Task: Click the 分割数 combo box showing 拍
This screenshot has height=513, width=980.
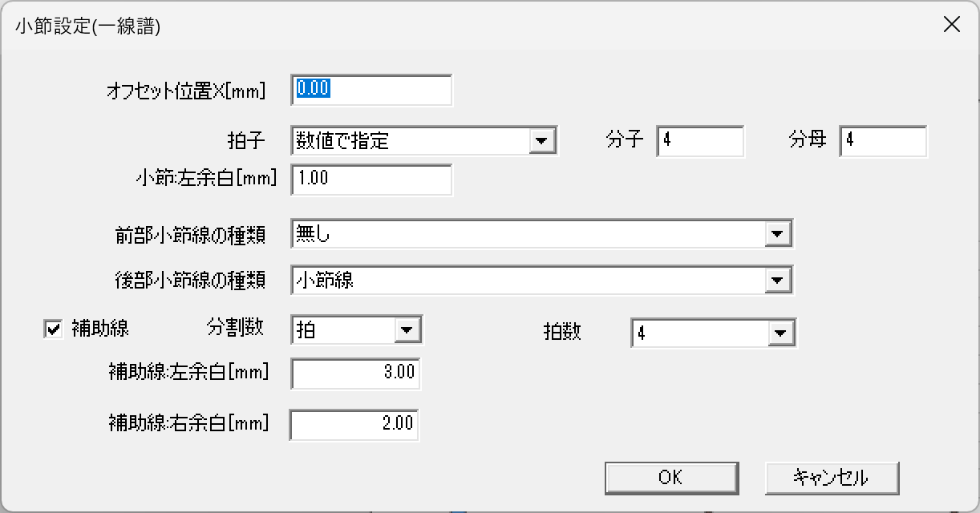Action: 357,329
